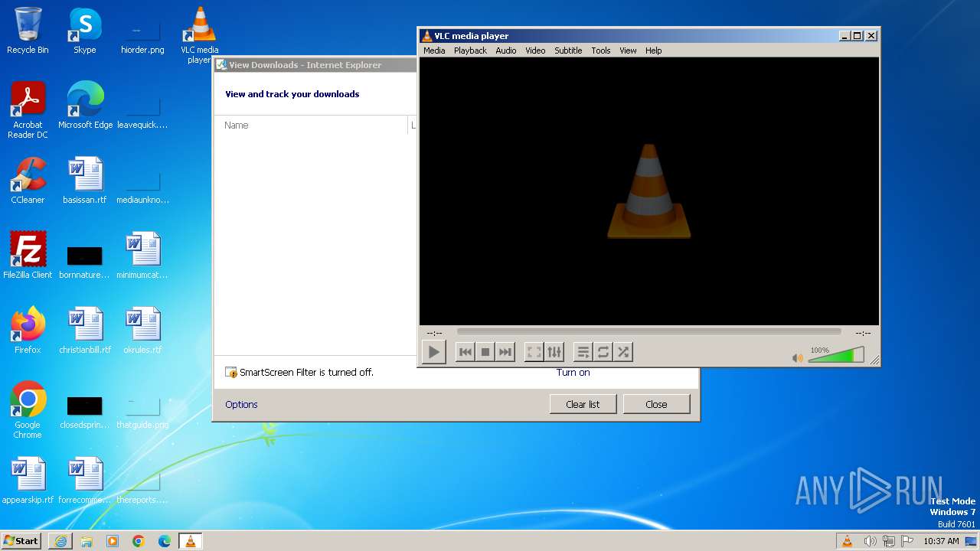Open File Explorer taskbar icon
Screen dimensions: 980x551
pos(87,541)
